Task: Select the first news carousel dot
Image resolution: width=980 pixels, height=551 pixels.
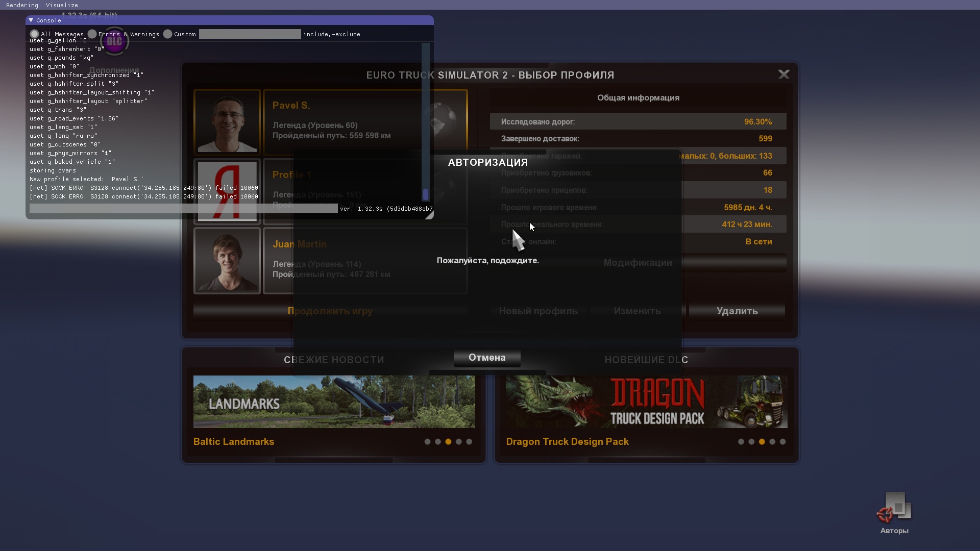Action: pyautogui.click(x=428, y=442)
